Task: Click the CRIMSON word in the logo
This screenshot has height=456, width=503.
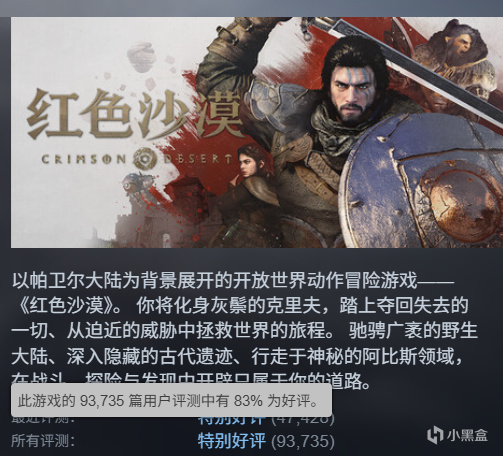Action: (84, 159)
